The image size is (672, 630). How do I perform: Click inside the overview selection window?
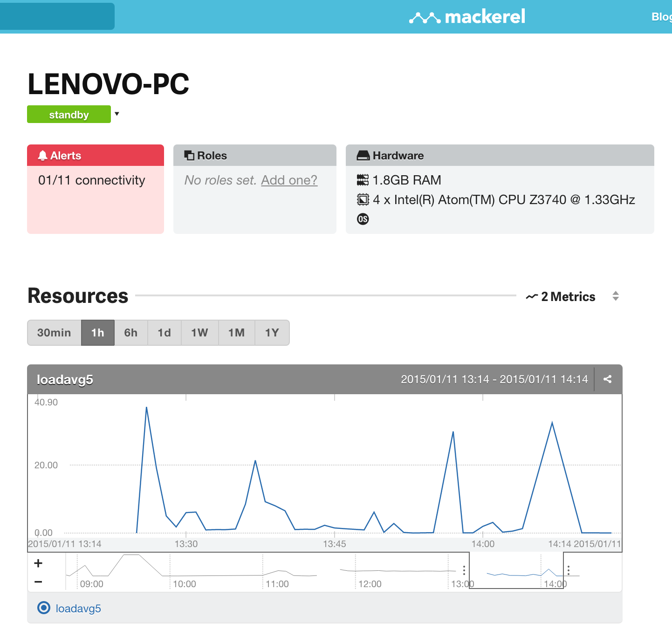516,570
